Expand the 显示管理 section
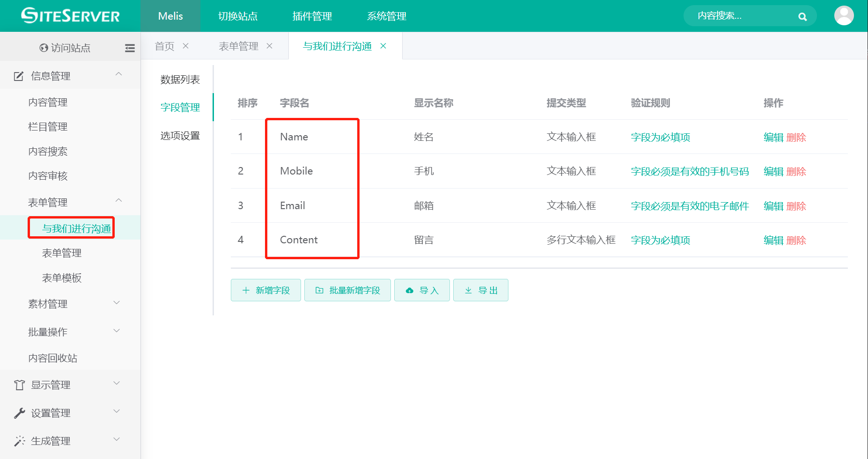 point(117,384)
